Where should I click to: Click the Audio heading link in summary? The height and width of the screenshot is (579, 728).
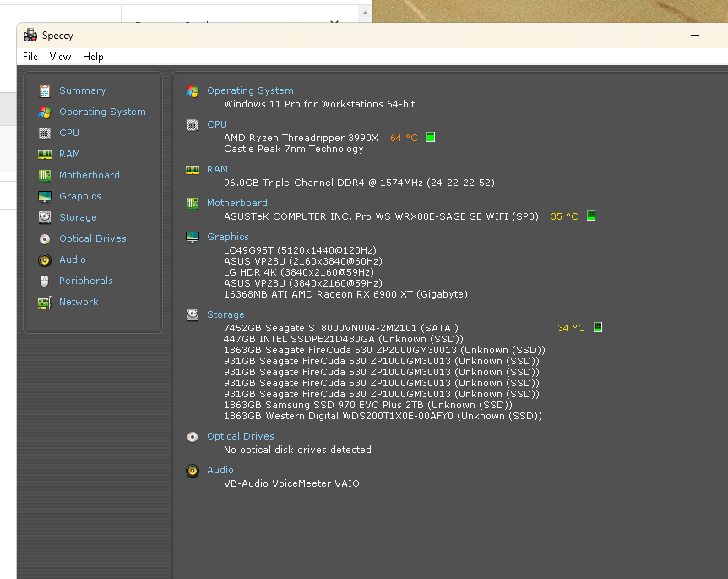(220, 470)
